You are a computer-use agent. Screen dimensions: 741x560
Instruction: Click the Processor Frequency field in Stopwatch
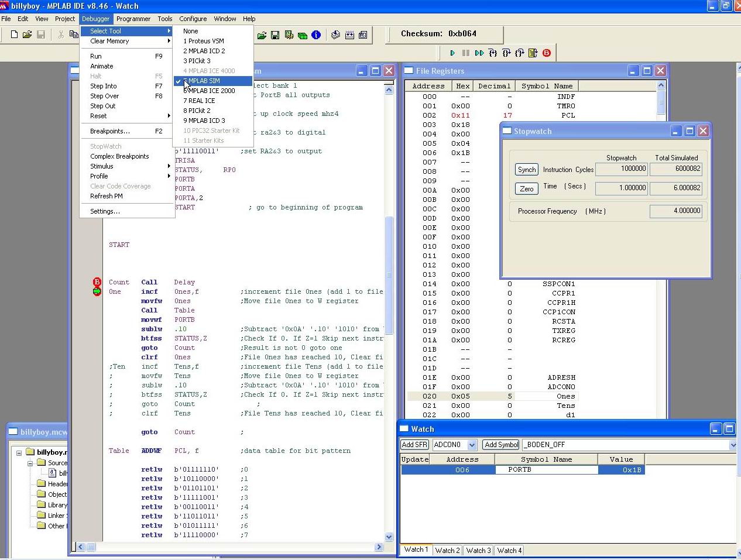pyautogui.click(x=675, y=211)
